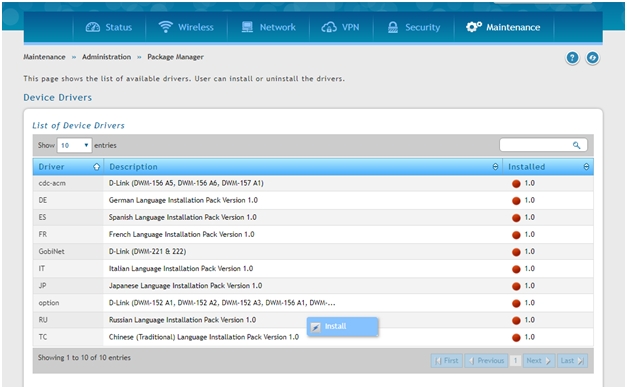Click the Administration breadcrumb link
627x389 pixels.
[106, 57]
